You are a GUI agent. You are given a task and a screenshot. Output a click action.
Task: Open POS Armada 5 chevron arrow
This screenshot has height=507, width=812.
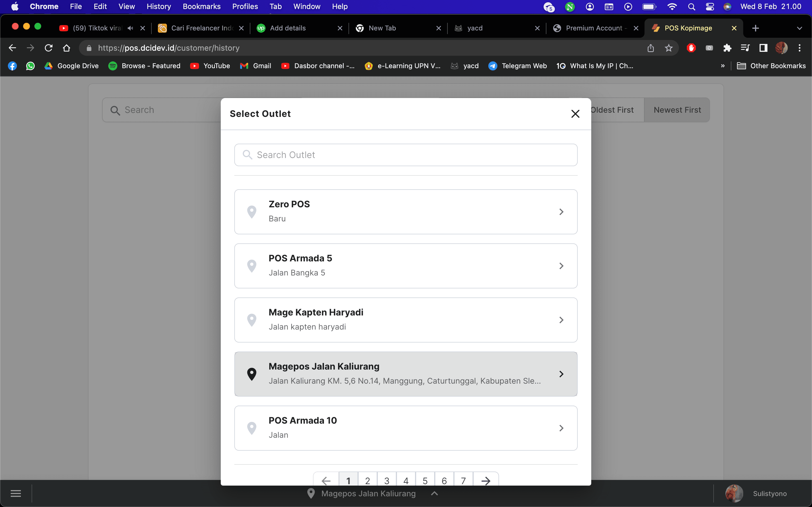(x=561, y=266)
